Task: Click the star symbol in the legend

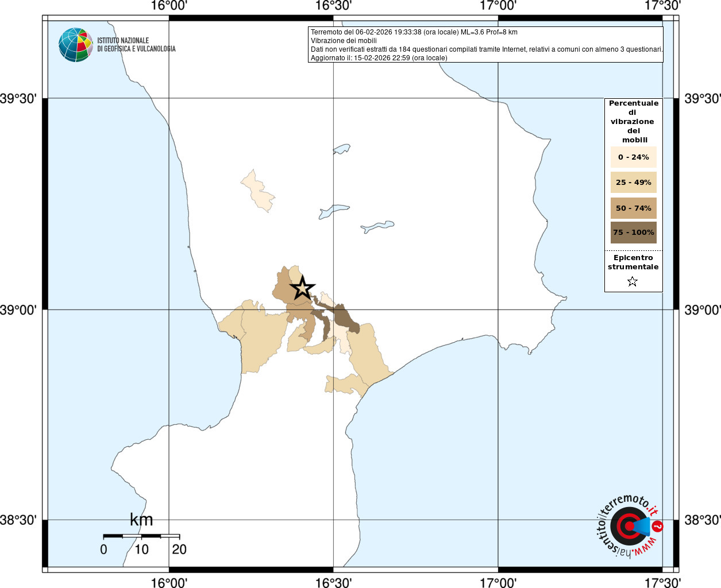Action: 633,281
